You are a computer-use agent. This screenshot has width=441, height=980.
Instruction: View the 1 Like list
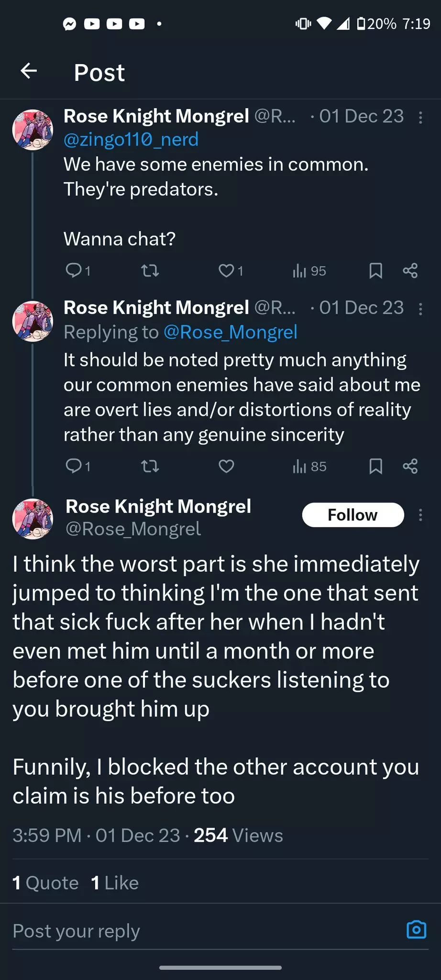[115, 883]
